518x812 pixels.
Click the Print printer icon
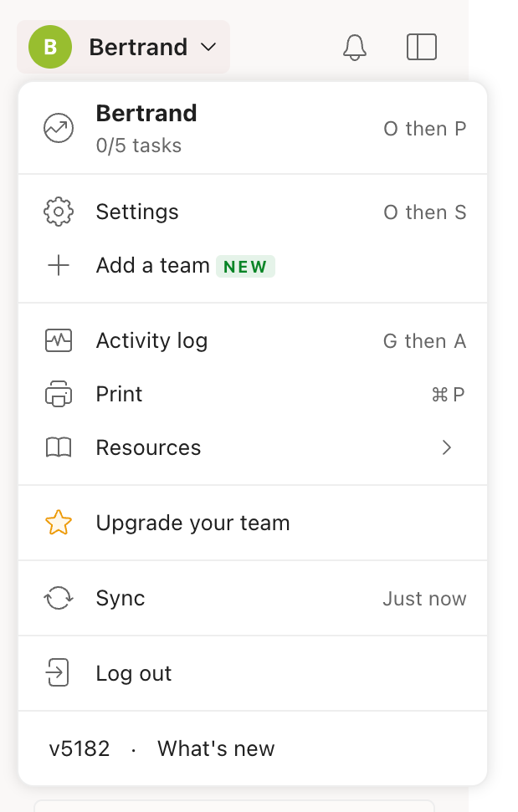pos(59,394)
